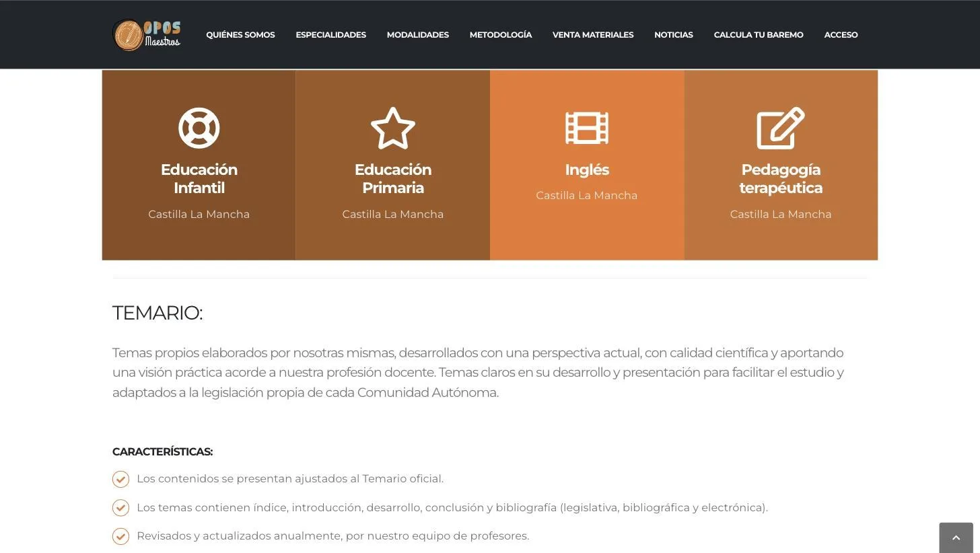The image size is (980, 553).
Task: Click the CARACTERÍSTICAS: subheading
Action: click(x=162, y=451)
